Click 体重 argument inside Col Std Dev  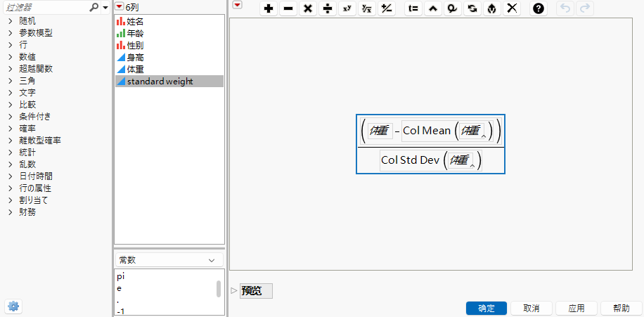(460, 160)
